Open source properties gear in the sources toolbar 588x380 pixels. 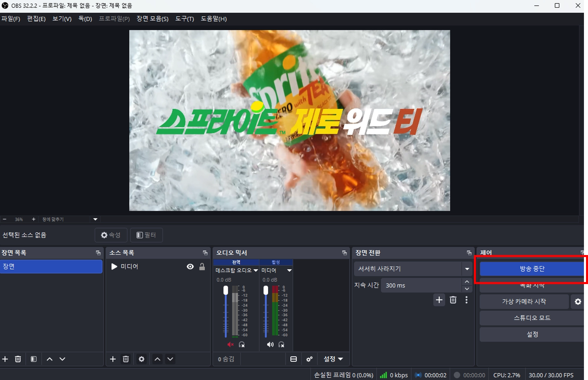pyautogui.click(x=141, y=359)
